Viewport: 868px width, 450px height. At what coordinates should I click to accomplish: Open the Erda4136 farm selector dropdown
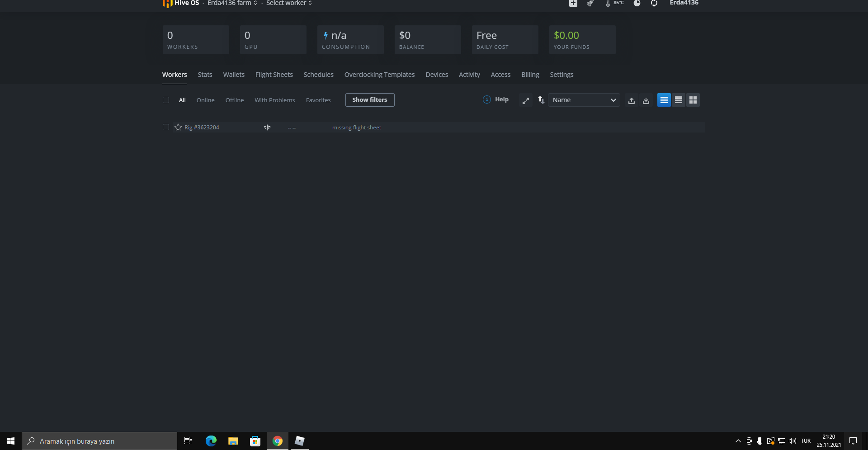point(232,3)
